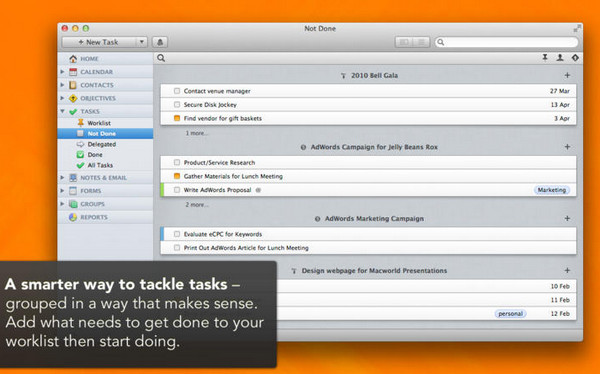Screen dimensions: 600x374
Task: Click the pin icon in filter bar
Action: pyautogui.click(x=545, y=58)
